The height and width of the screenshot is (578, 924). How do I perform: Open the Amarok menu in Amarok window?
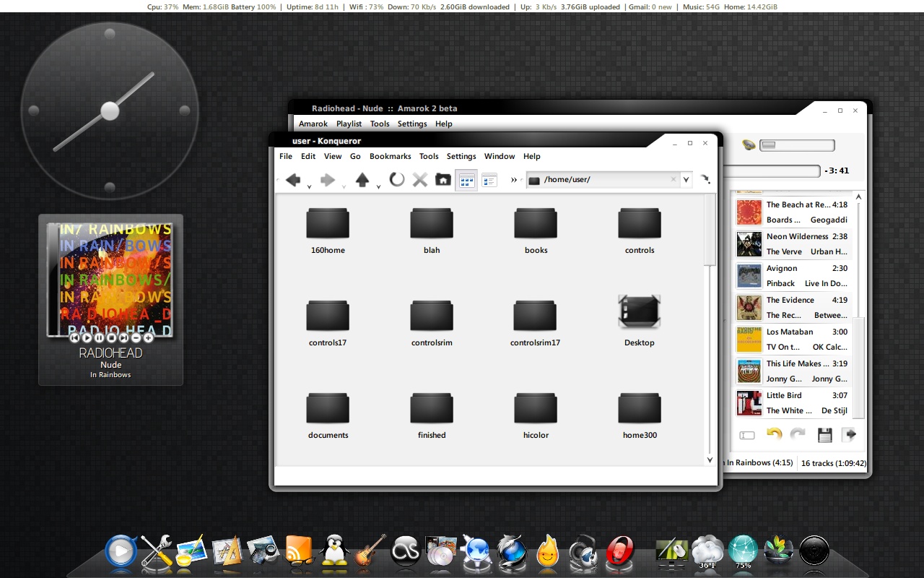pos(313,124)
